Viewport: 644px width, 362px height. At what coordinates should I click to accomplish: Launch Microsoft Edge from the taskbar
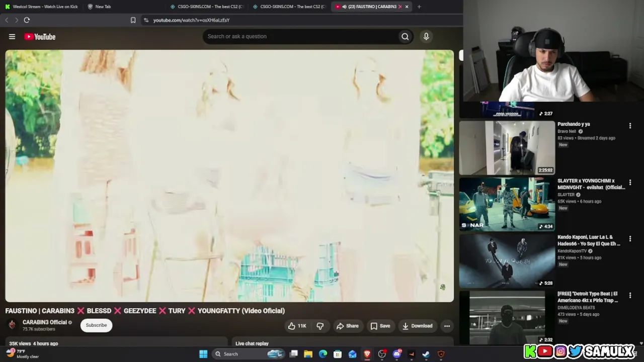[x=323, y=354]
